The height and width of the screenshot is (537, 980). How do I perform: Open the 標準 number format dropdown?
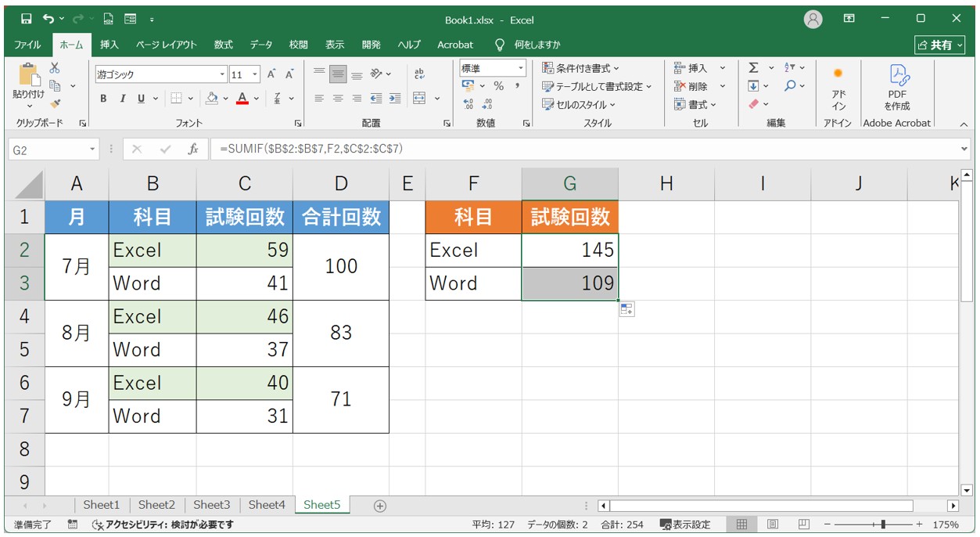(521, 69)
